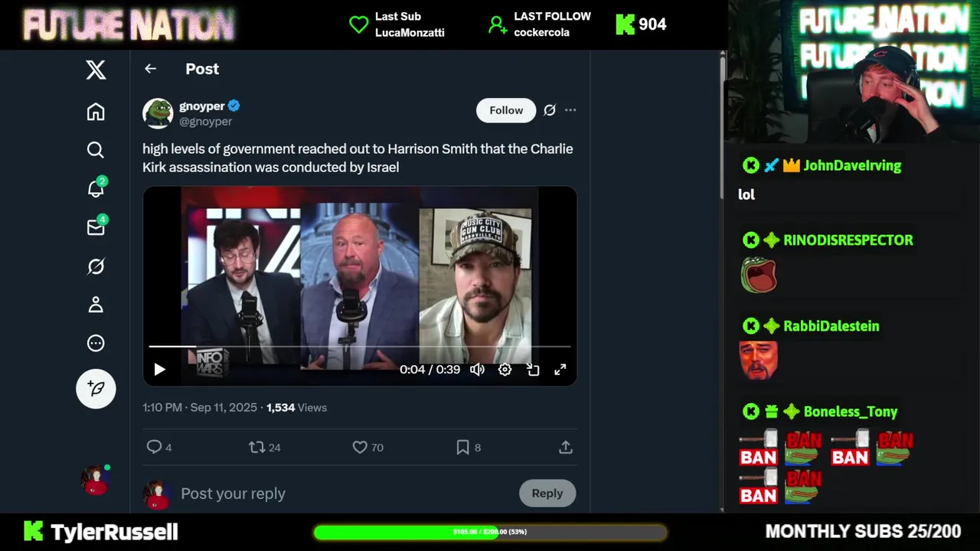Open messages envelope icon

coord(96,227)
